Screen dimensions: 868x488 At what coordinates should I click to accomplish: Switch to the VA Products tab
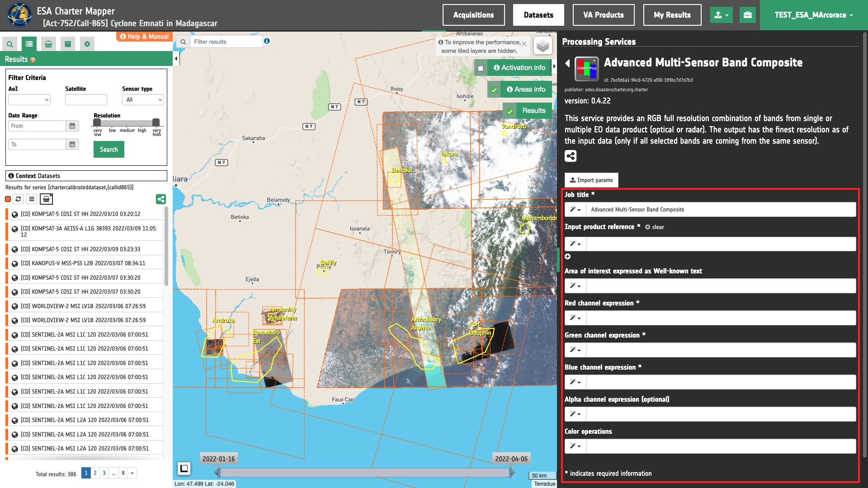pos(604,15)
